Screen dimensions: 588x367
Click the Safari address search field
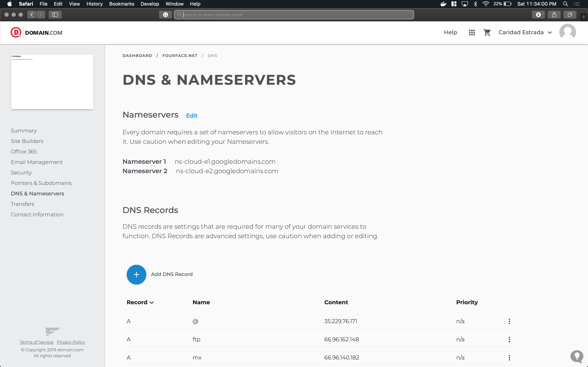tap(294, 15)
